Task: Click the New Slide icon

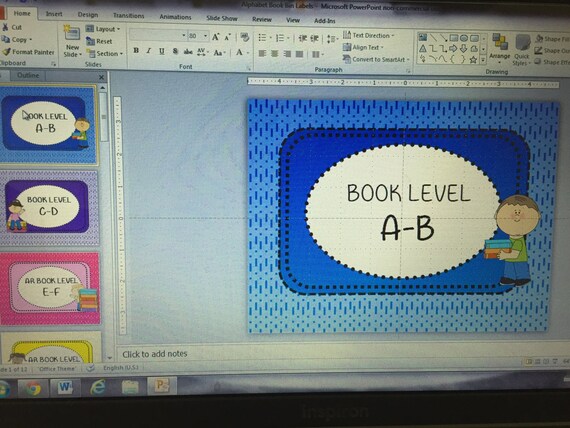Action: point(72,33)
